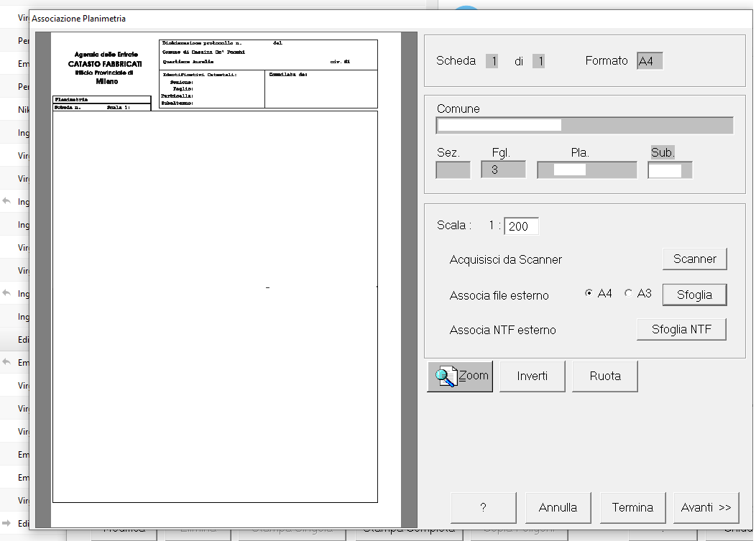Click the Formato field showing A4
Image resolution: width=756 pixels, height=541 pixels.
[650, 61]
